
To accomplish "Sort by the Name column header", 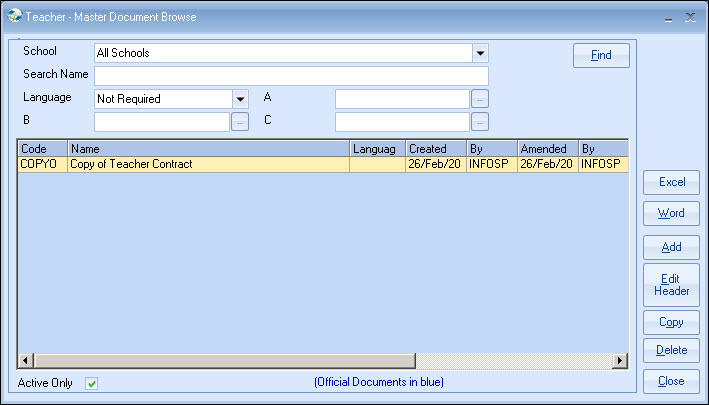I will point(208,149).
